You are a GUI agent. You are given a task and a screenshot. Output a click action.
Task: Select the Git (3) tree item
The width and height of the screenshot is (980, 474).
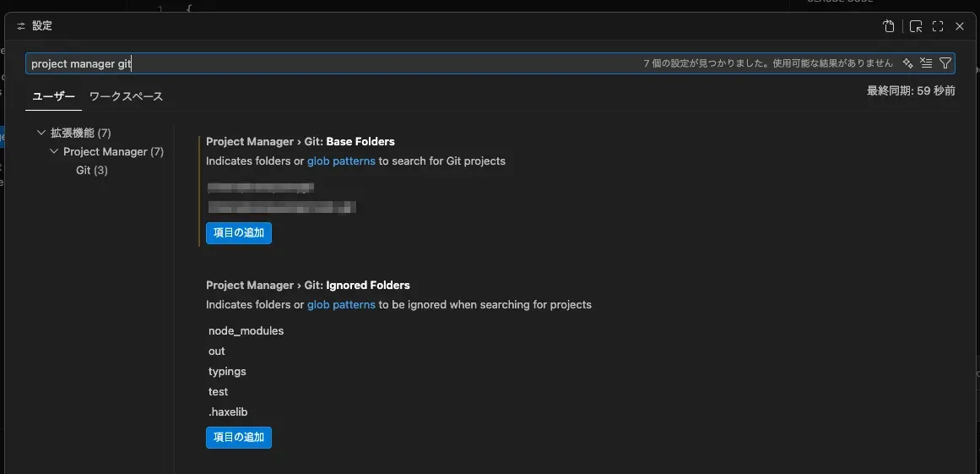92,170
